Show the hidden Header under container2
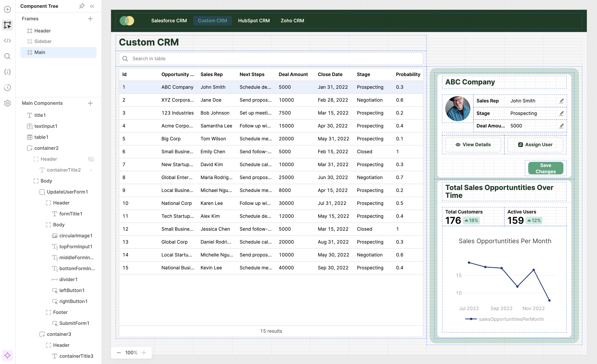Image resolution: width=597 pixels, height=364 pixels. [x=91, y=159]
